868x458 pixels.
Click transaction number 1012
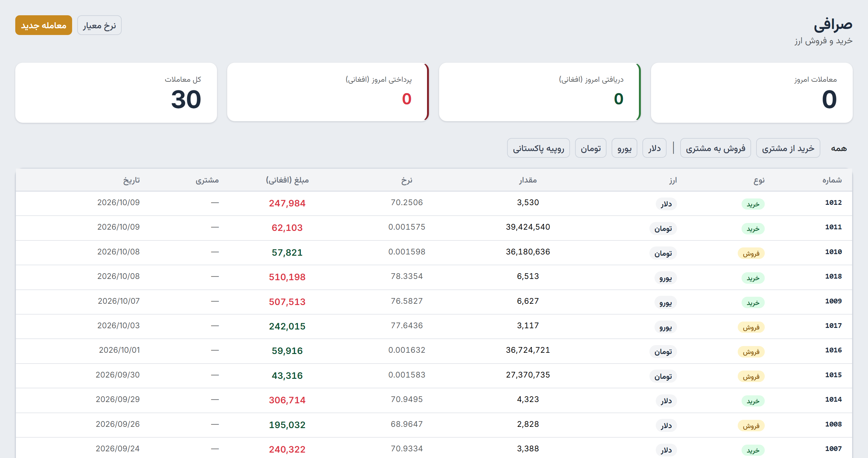coord(833,202)
